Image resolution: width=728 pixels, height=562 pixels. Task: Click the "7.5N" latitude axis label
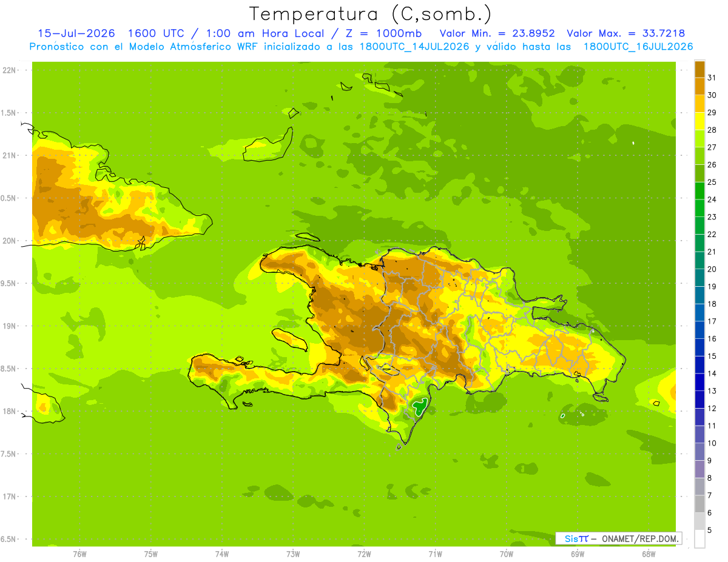click(x=9, y=454)
